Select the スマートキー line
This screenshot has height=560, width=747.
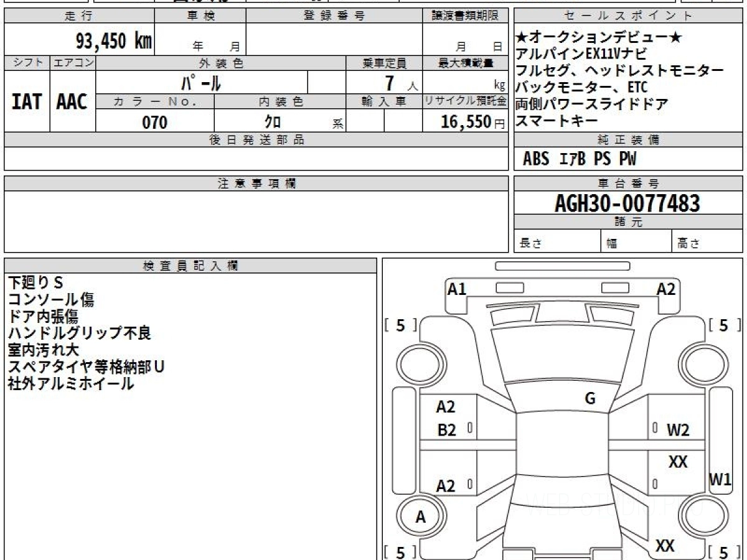(x=557, y=121)
